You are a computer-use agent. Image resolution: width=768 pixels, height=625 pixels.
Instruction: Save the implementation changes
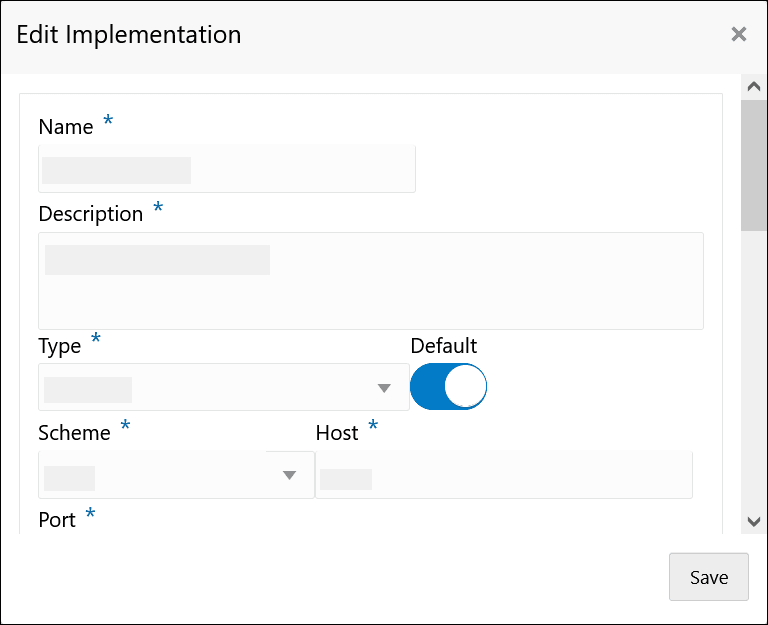click(708, 577)
